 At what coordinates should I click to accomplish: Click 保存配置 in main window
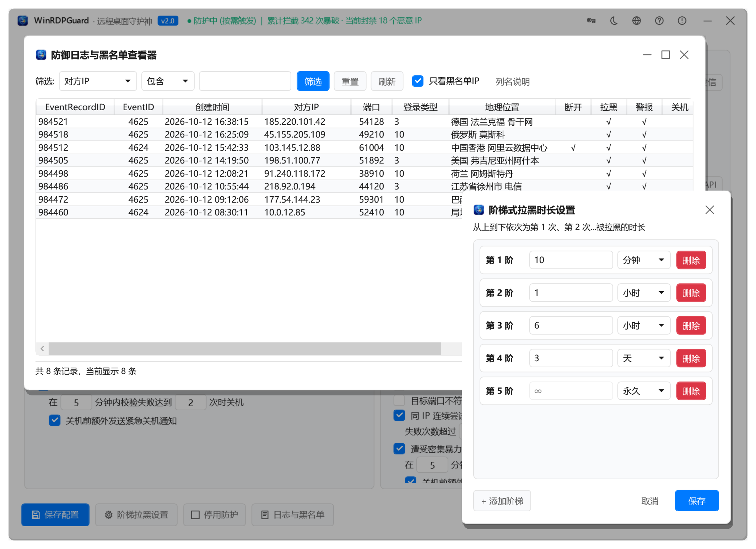pyautogui.click(x=55, y=515)
